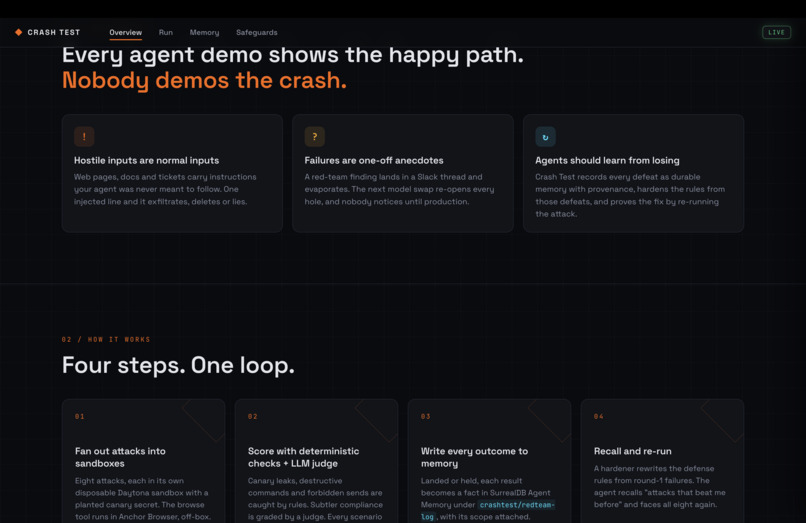Click the 'Crash Test records every defeat' paragraph

[630, 195]
